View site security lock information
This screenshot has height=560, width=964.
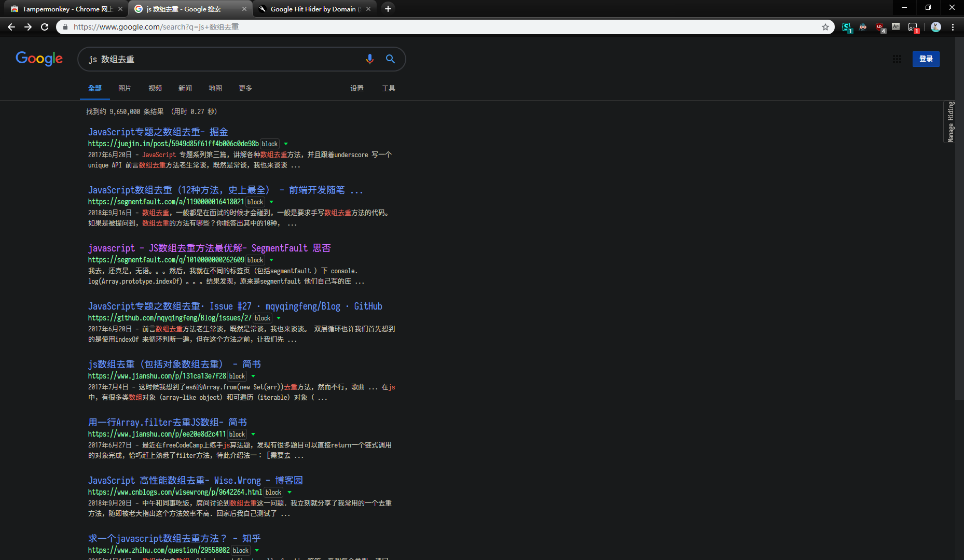coord(65,27)
